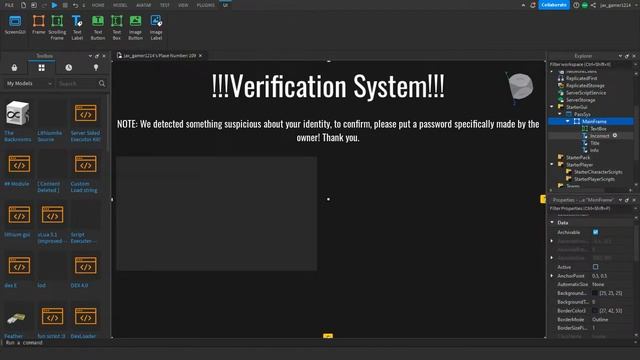The height and width of the screenshot is (360, 640).
Task: Share the place using the share icon
Action: click(593, 5)
